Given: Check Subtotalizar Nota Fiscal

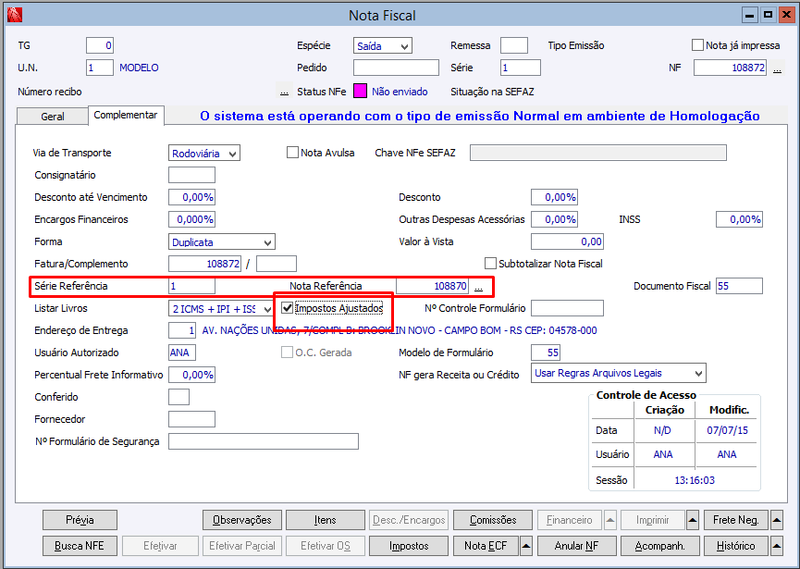Looking at the screenshot, I should point(490,263).
